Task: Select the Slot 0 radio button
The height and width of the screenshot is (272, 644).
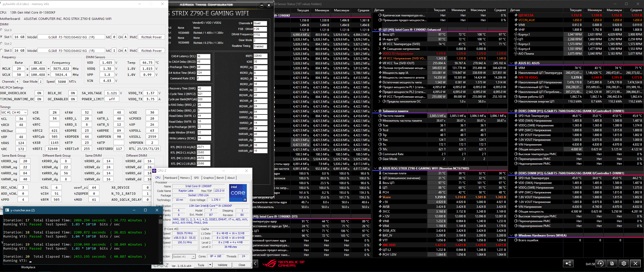Action: point(2,30)
